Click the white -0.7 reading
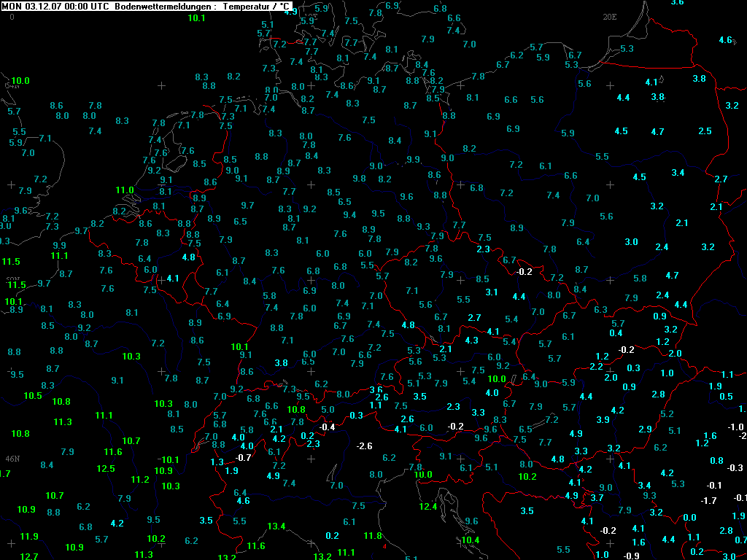Viewport: 747px width, 560px height. [x=243, y=458]
